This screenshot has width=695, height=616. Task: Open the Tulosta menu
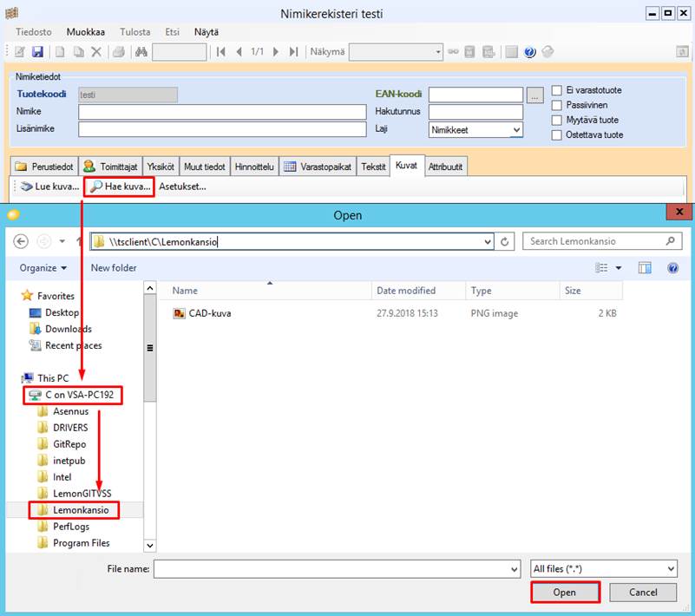[134, 32]
